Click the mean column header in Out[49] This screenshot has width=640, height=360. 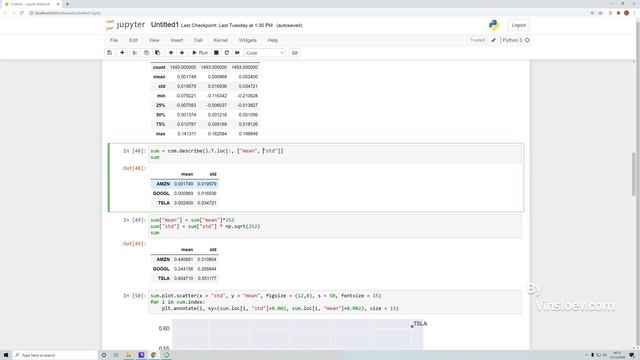187,250
